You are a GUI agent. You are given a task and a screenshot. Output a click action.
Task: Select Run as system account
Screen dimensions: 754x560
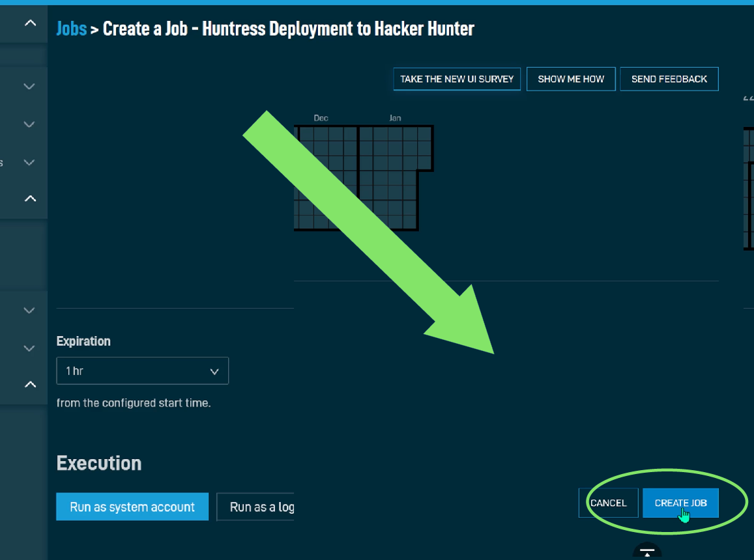pyautogui.click(x=132, y=507)
